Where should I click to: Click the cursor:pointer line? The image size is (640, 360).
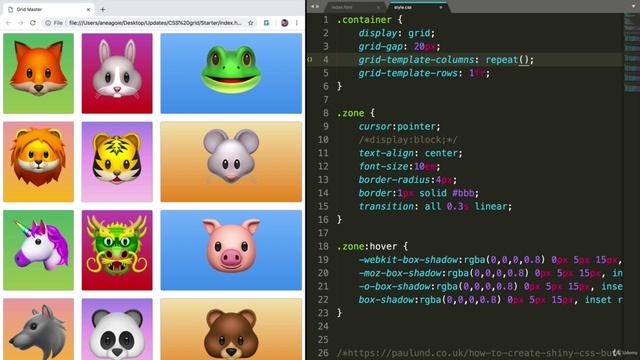tap(399, 127)
